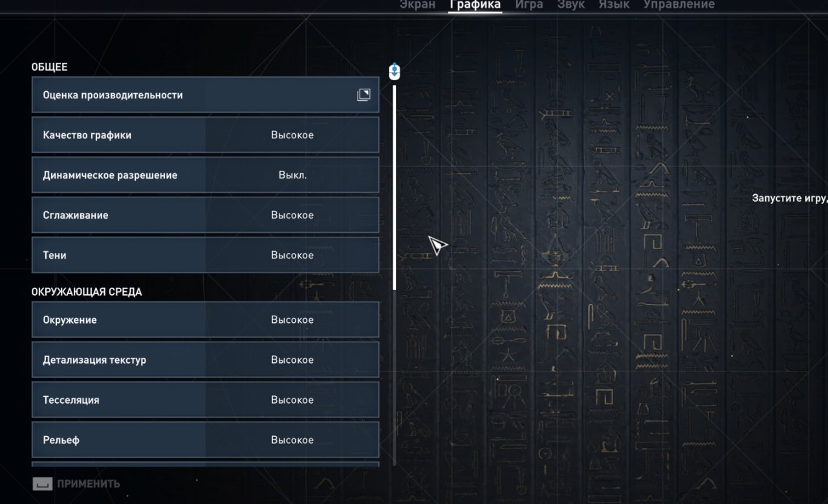
Task: Click the settings list vertical scrollbar
Action: click(x=395, y=187)
